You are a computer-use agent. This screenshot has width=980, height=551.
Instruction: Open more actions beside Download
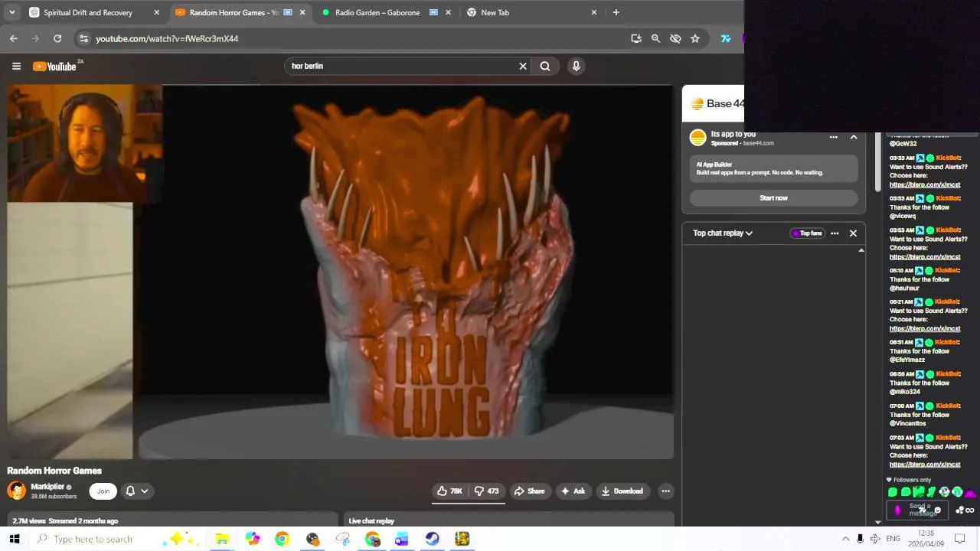tap(666, 491)
